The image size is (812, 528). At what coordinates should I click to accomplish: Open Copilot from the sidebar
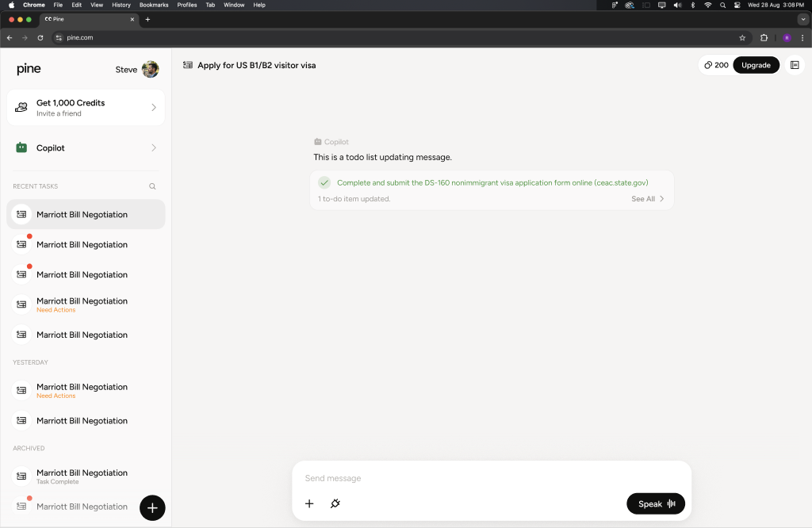[x=86, y=148]
